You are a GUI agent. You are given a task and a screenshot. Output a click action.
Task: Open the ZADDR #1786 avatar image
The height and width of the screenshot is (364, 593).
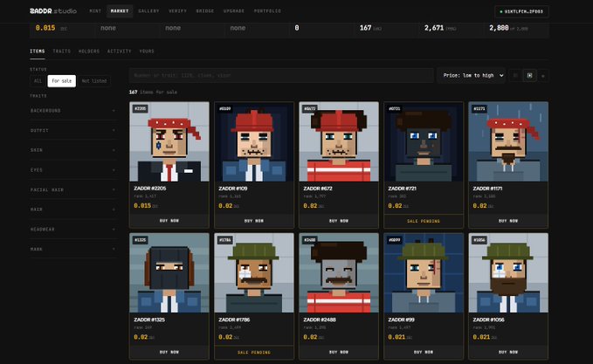coord(254,273)
